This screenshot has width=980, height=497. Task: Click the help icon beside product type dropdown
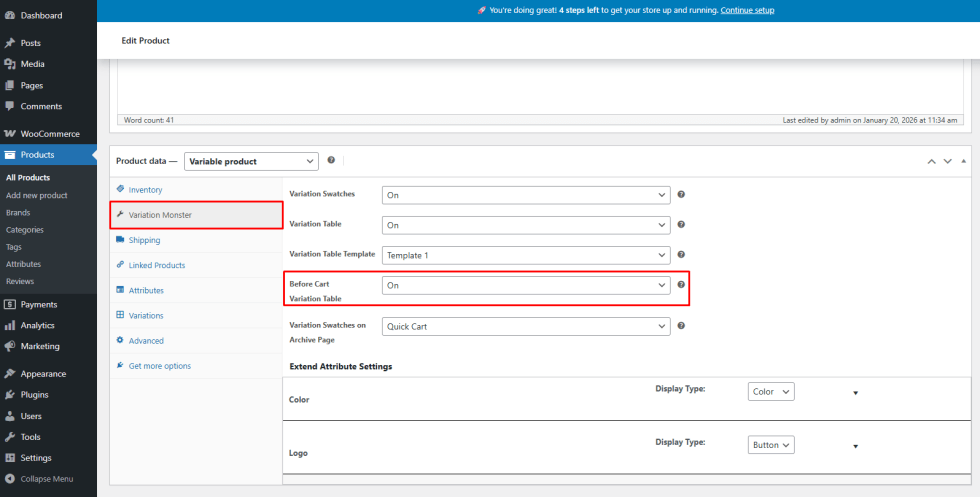tap(331, 160)
